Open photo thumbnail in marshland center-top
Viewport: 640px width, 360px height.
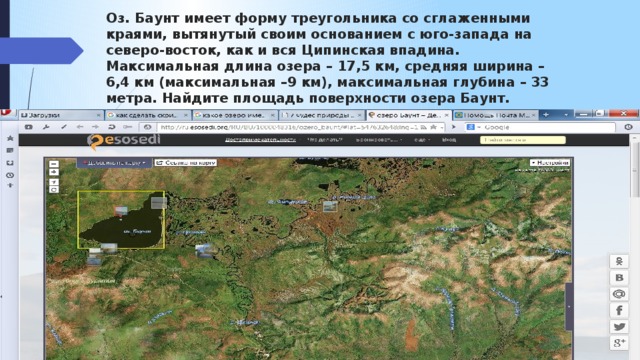330,206
